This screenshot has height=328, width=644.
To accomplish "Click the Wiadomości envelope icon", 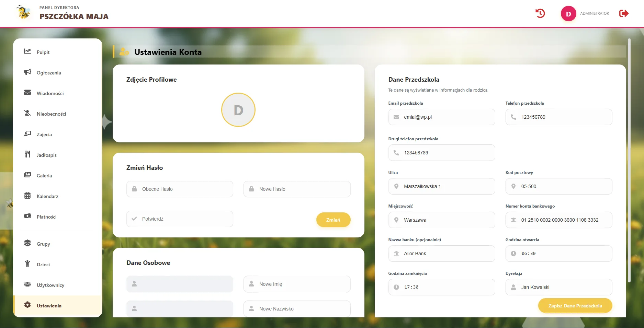I will point(27,93).
